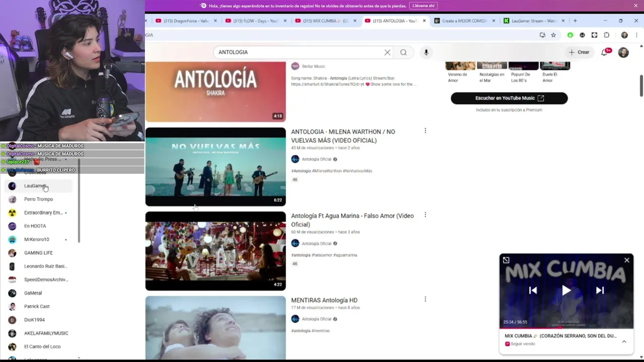Open El Canto del Loco subscription
This screenshot has width=644, height=362.
click(x=39, y=346)
